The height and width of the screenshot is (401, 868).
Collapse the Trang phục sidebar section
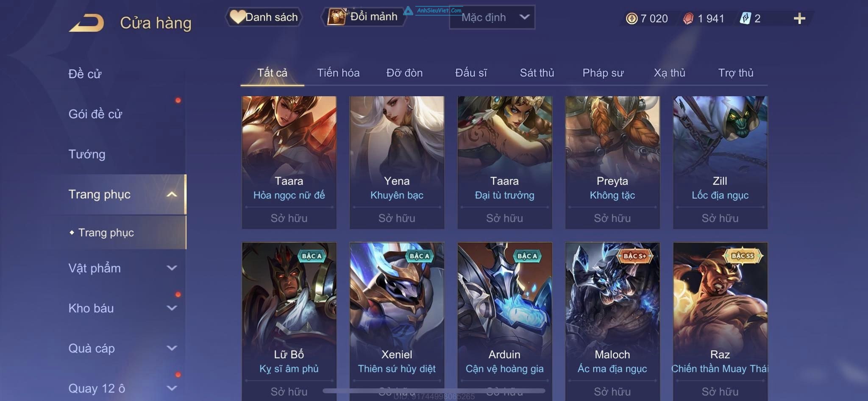[172, 194]
